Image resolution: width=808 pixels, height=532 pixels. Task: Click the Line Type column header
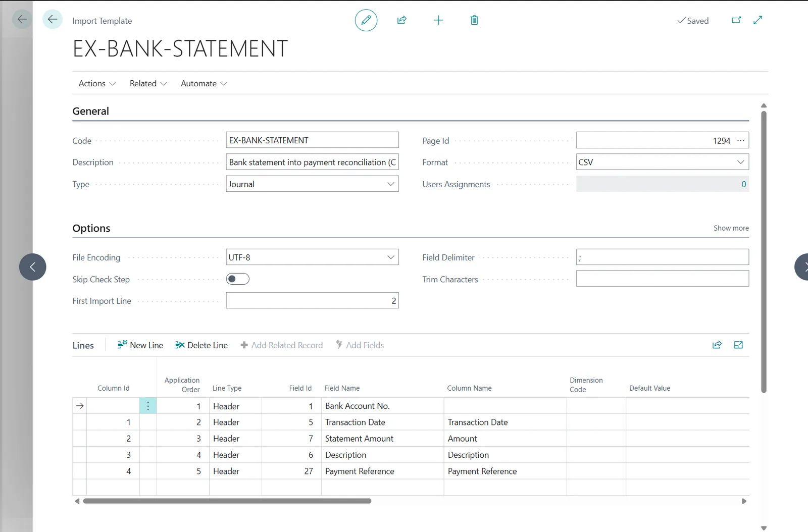(x=227, y=388)
